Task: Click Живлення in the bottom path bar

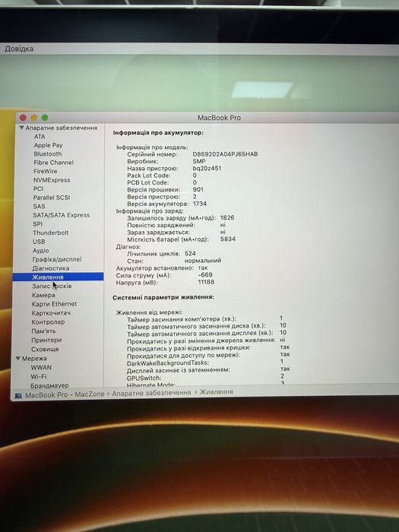Action: (x=216, y=392)
